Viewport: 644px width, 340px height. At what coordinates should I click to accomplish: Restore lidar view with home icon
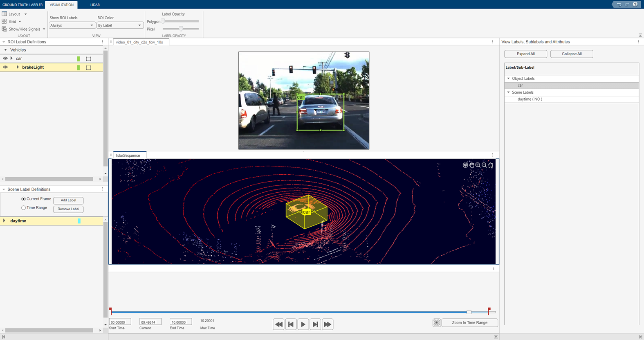(491, 165)
